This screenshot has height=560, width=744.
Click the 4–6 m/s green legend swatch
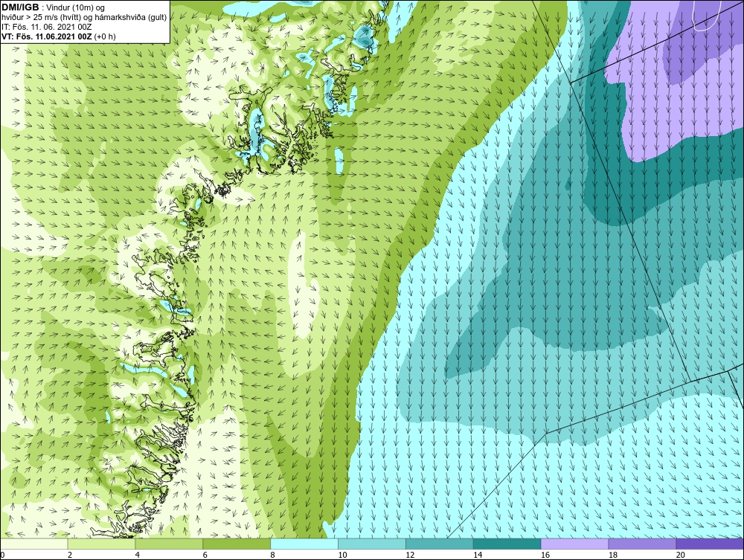tap(169, 544)
